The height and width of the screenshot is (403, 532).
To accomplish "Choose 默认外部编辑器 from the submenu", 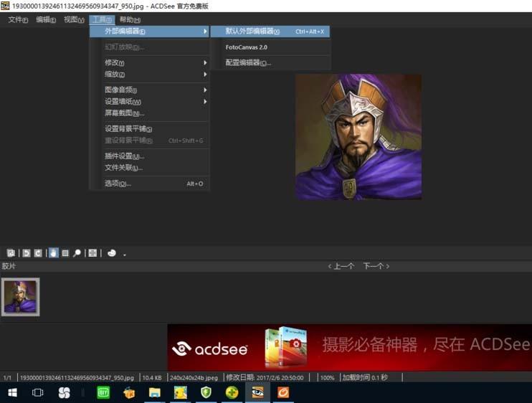I will (270, 32).
